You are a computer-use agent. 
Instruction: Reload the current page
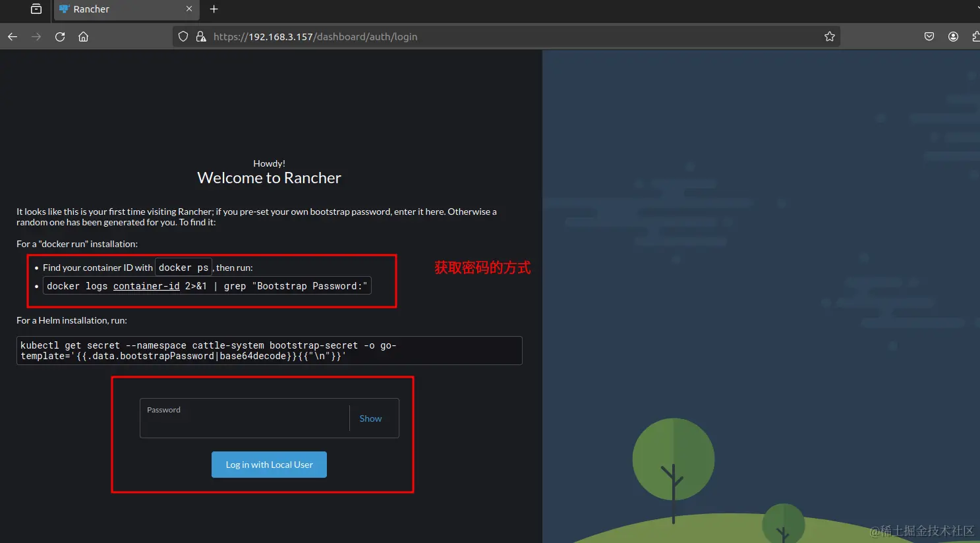(x=60, y=37)
